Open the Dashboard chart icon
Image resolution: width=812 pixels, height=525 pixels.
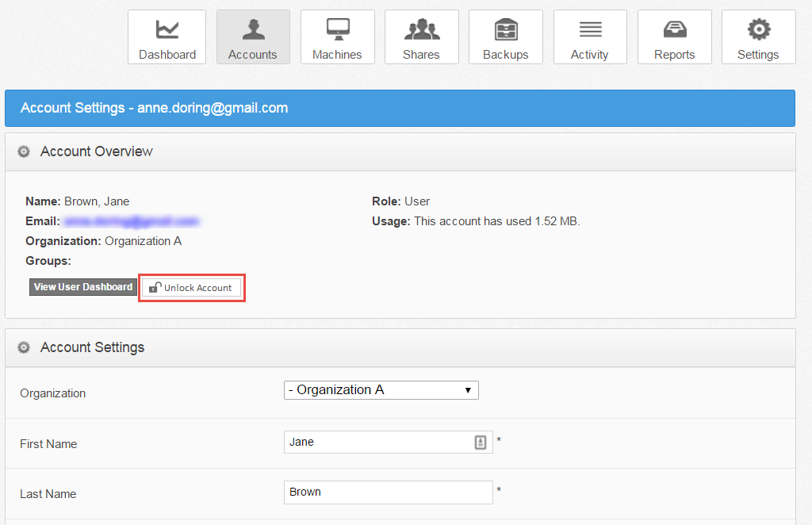coord(167,29)
